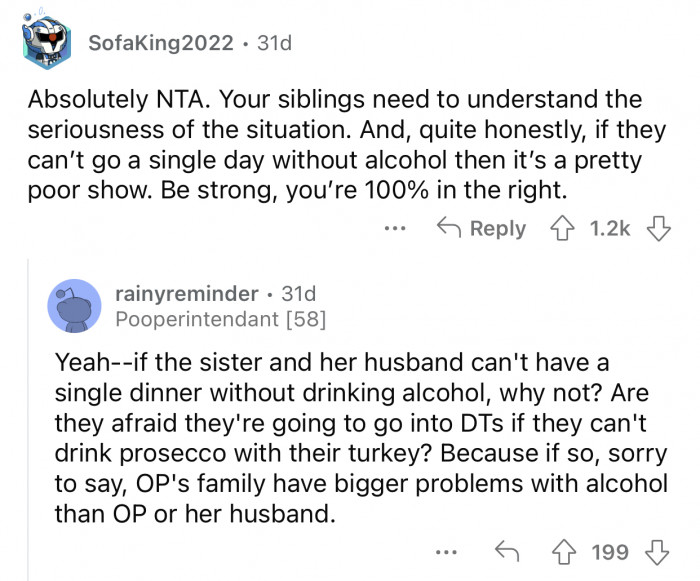Open more options on SofaKing2022's comment

pos(397,228)
